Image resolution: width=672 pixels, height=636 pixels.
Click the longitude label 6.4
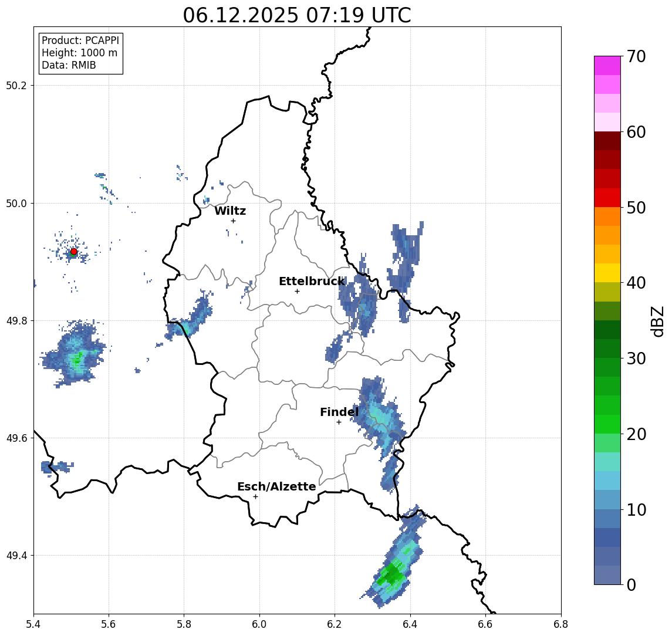click(410, 624)
